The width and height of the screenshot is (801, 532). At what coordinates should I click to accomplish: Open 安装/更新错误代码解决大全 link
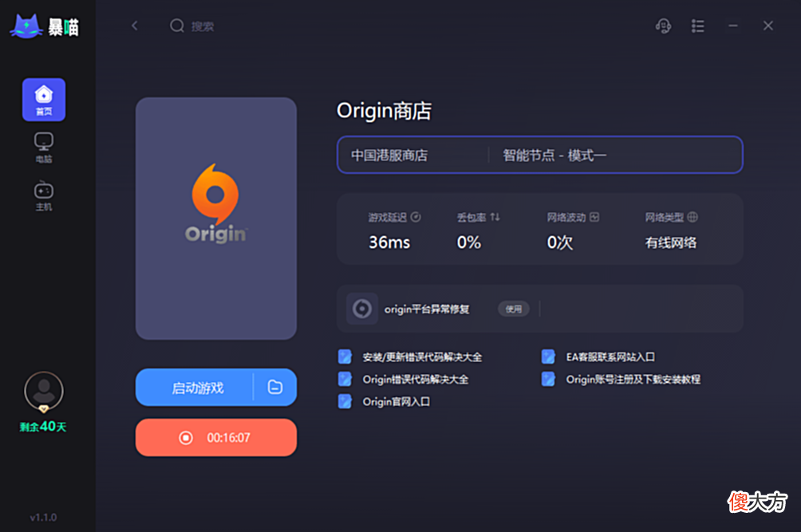point(422,357)
